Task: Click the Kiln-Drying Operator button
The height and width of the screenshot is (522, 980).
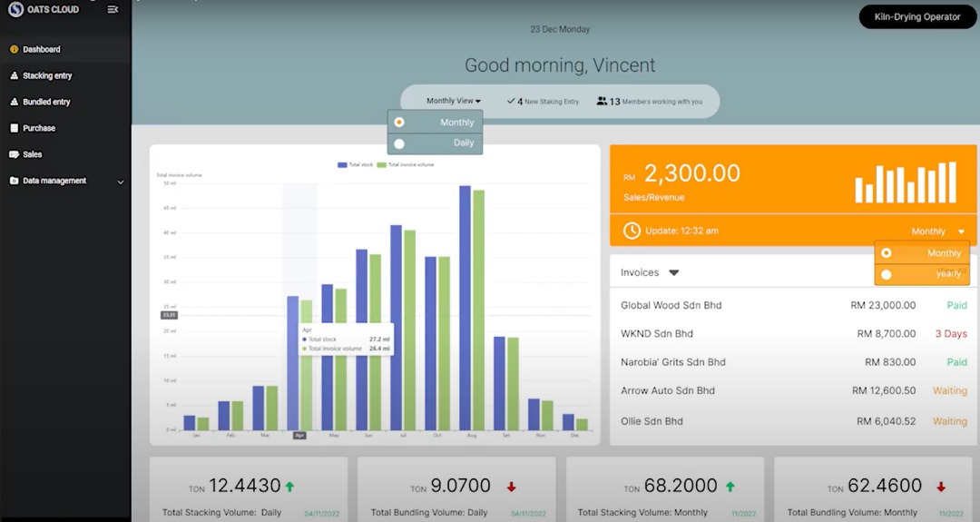Action: pyautogui.click(x=916, y=17)
